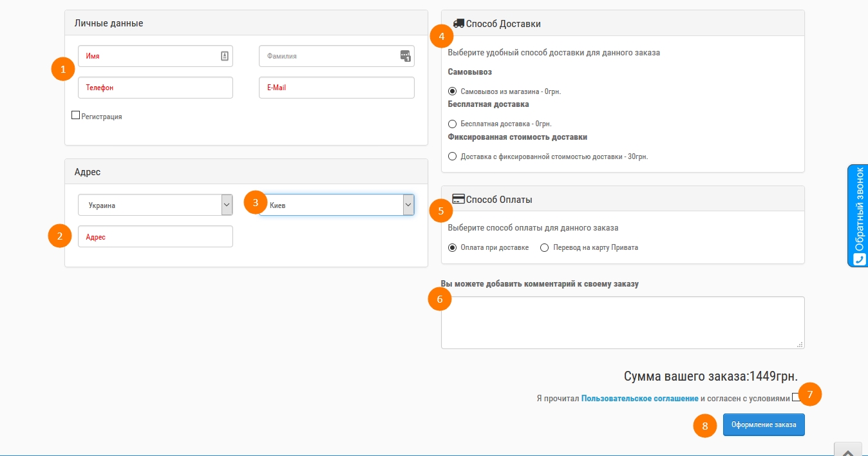This screenshot has height=456, width=868.
Task: Select Бесплатная доставка radio option
Action: 452,124
